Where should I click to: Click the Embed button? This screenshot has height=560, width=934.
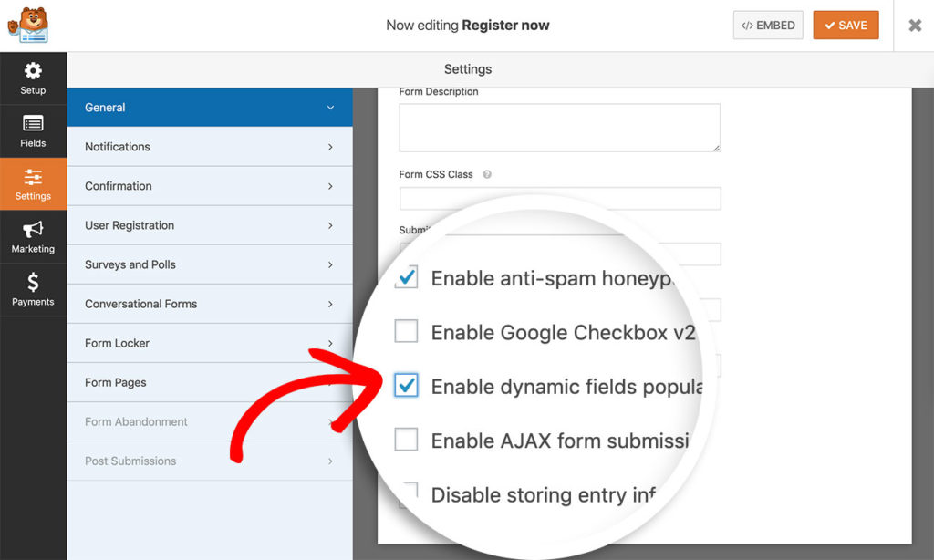coord(768,26)
